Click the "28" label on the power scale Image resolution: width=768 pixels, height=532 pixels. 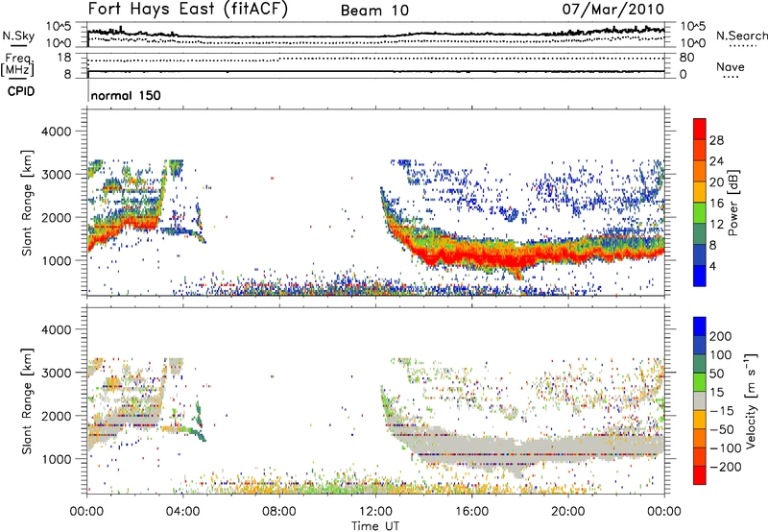tap(716, 140)
